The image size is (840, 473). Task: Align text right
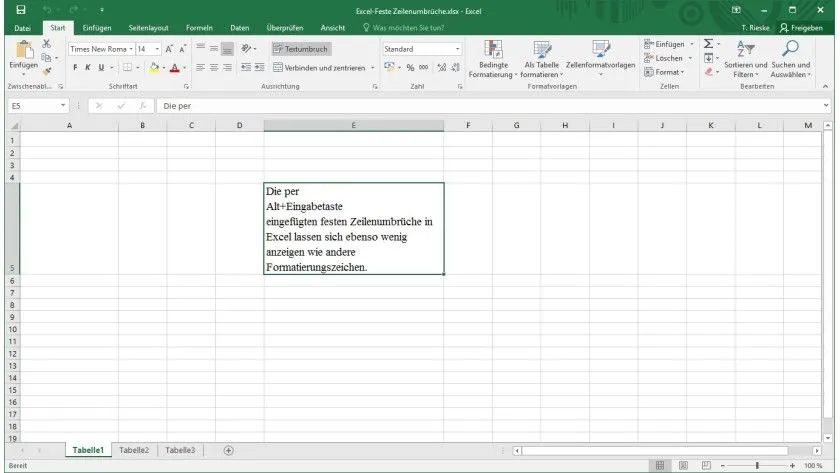click(x=227, y=67)
